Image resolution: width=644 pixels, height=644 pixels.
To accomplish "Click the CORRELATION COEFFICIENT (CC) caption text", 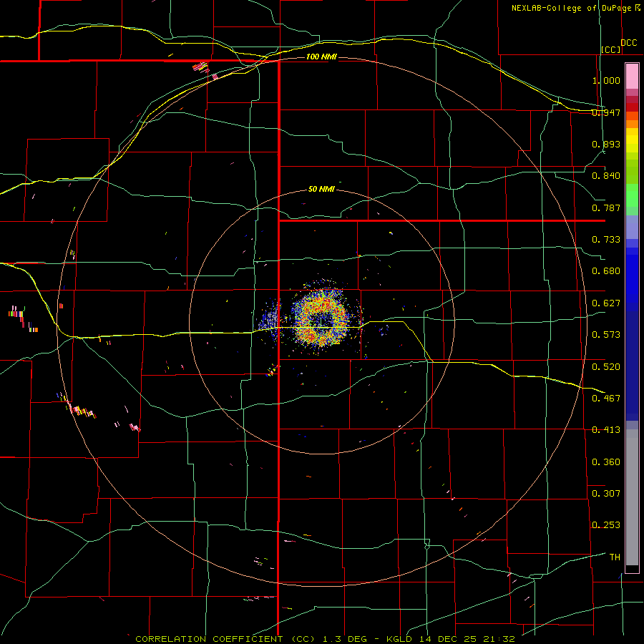I will click(225, 639).
